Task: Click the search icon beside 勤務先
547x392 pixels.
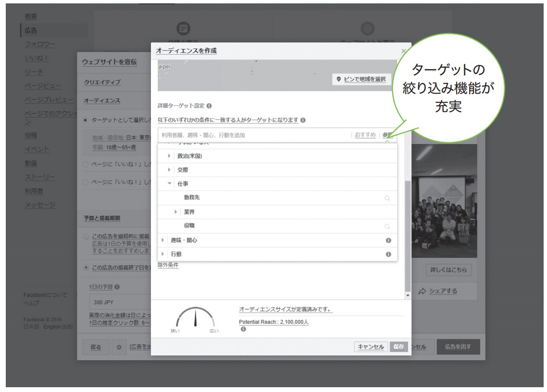Action: pos(387,198)
